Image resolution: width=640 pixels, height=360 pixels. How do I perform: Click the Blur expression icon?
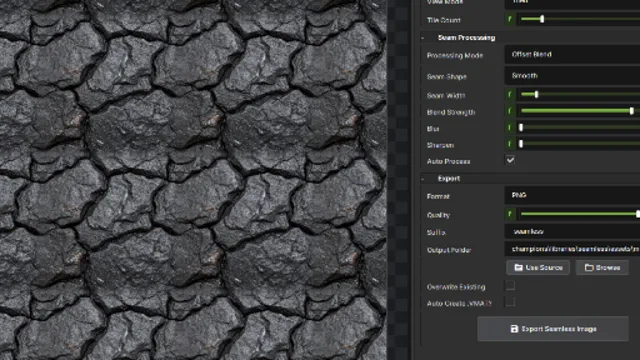pos(510,128)
